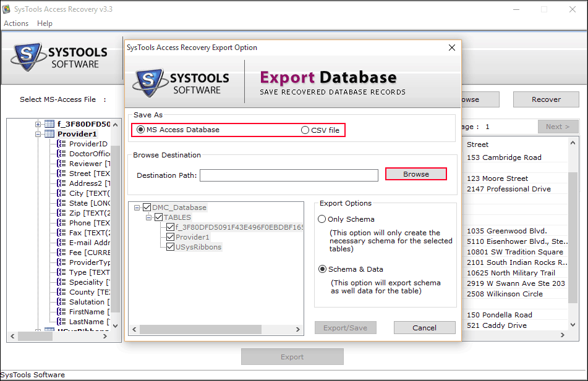This screenshot has width=588, height=381.
Task: Collapse the Provider1 table node in sidebar
Action: (38, 134)
